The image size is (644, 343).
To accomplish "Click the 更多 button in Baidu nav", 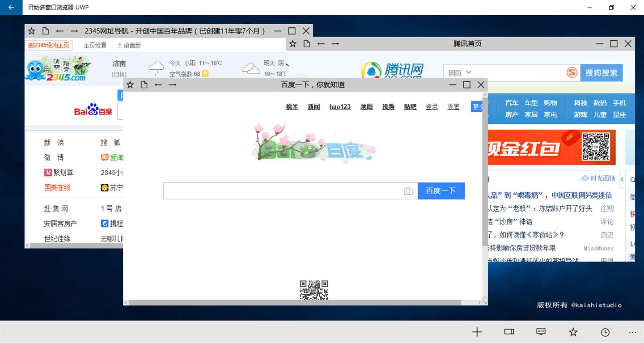I will 477,107.
